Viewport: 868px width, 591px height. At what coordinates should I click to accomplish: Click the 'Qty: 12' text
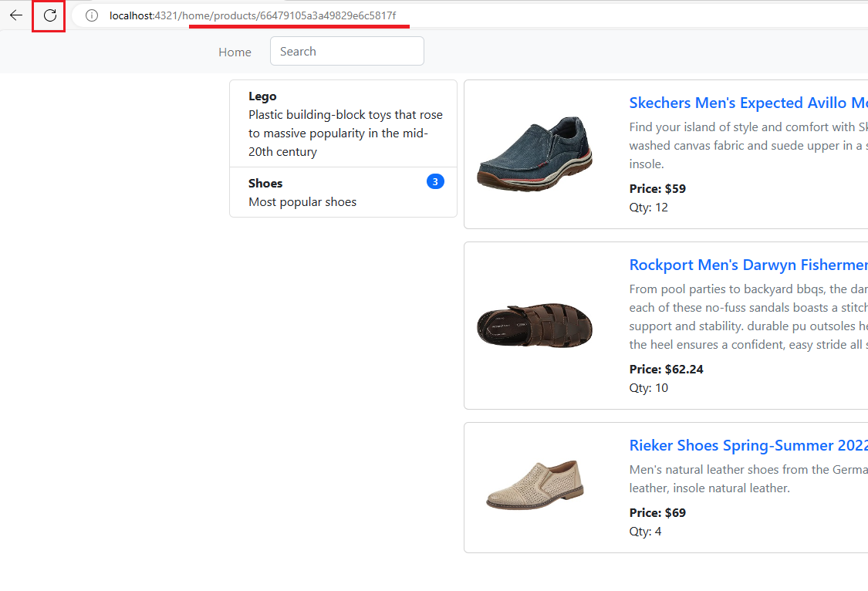(649, 208)
